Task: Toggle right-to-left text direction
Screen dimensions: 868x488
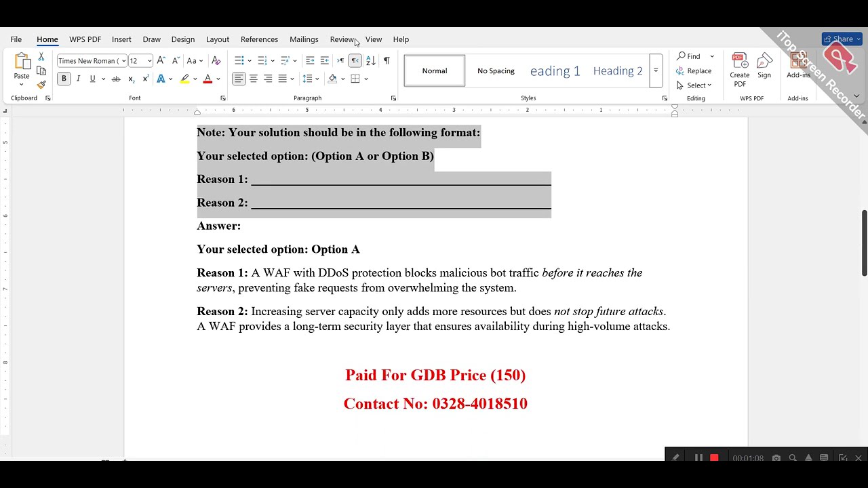Action: [x=355, y=60]
